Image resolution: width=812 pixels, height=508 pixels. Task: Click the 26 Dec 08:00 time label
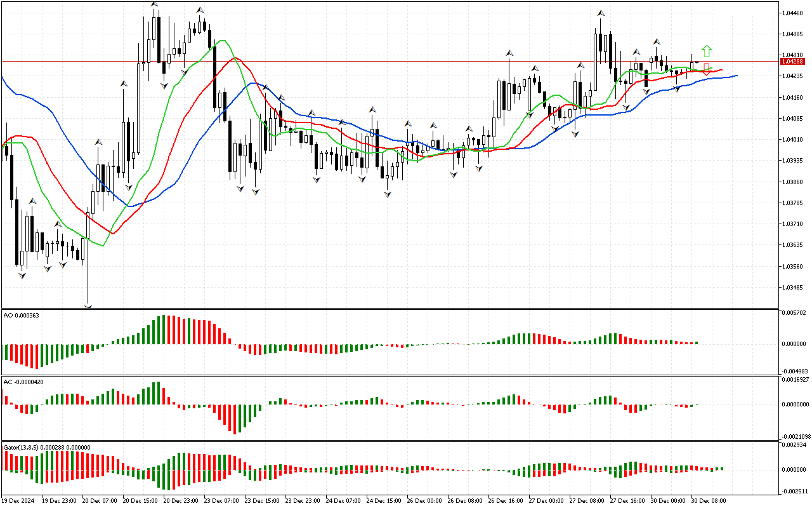tap(466, 500)
